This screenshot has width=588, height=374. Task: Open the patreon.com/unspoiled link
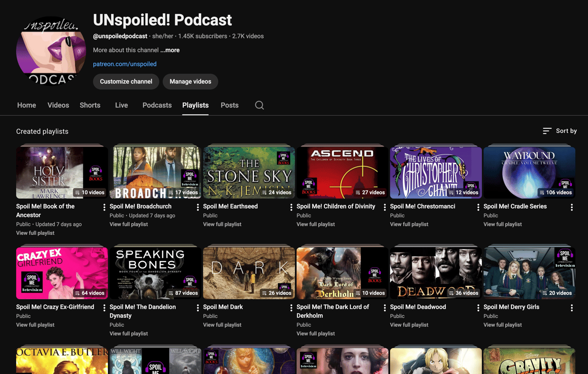pos(124,64)
